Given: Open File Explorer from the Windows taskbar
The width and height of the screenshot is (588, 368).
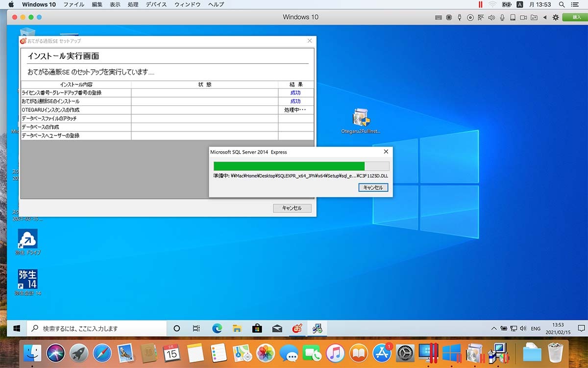Looking at the screenshot, I should (x=237, y=328).
